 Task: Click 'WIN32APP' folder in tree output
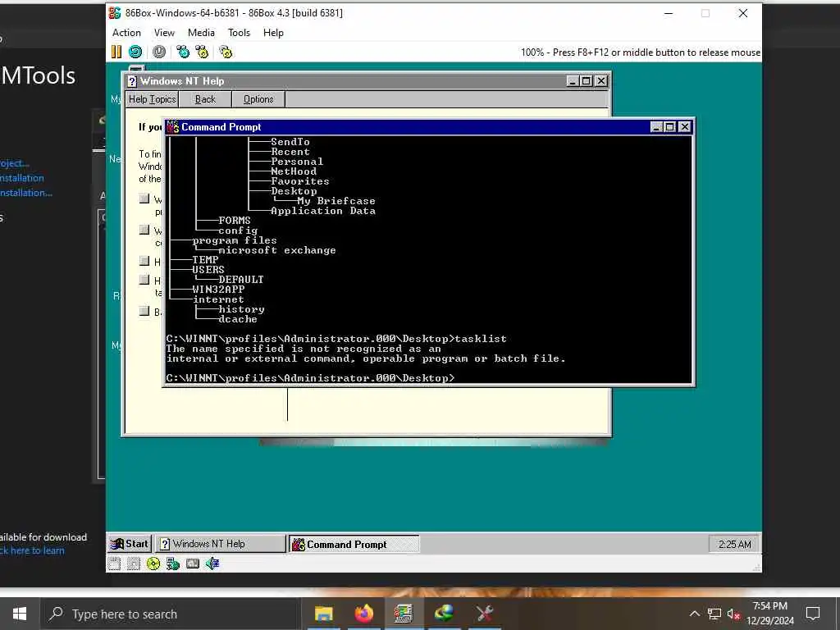[x=218, y=290]
